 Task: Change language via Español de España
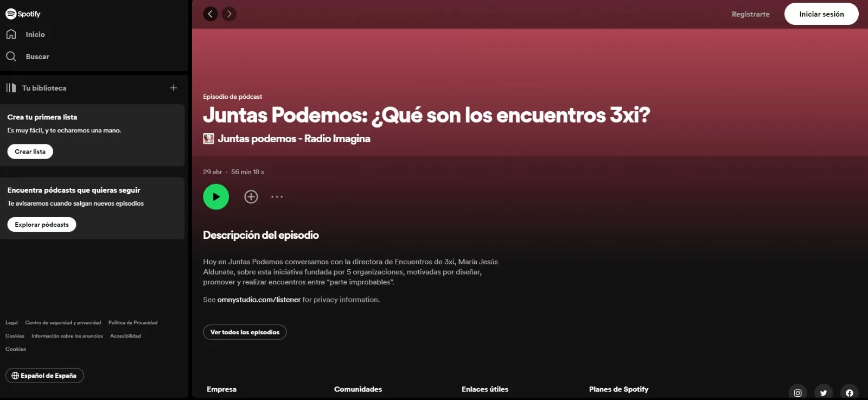[x=44, y=375]
